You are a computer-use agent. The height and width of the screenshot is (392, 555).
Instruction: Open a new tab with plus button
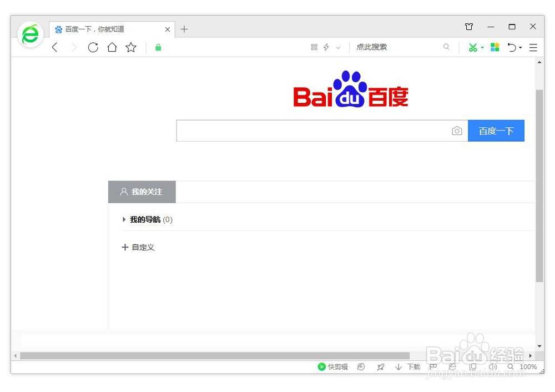tap(184, 29)
